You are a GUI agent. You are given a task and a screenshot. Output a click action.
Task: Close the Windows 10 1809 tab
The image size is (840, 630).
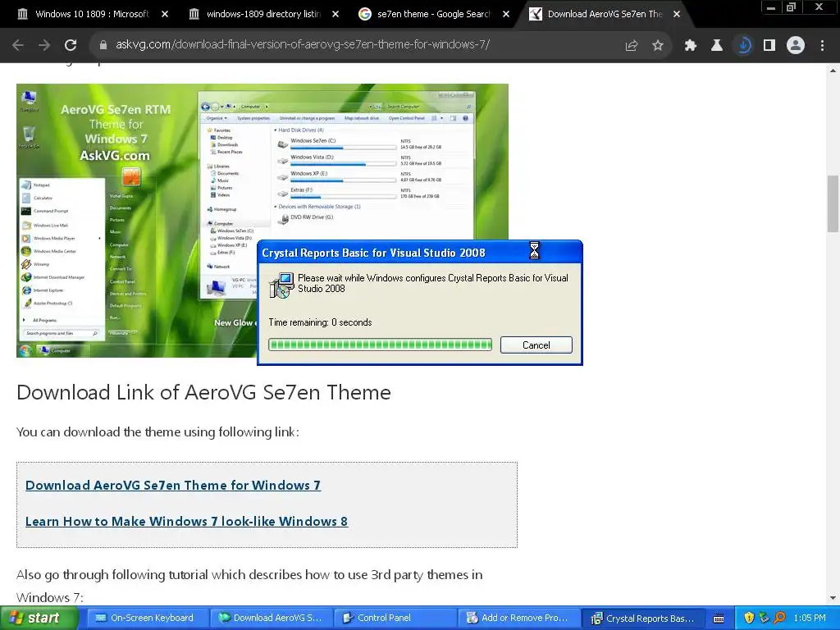click(165, 14)
